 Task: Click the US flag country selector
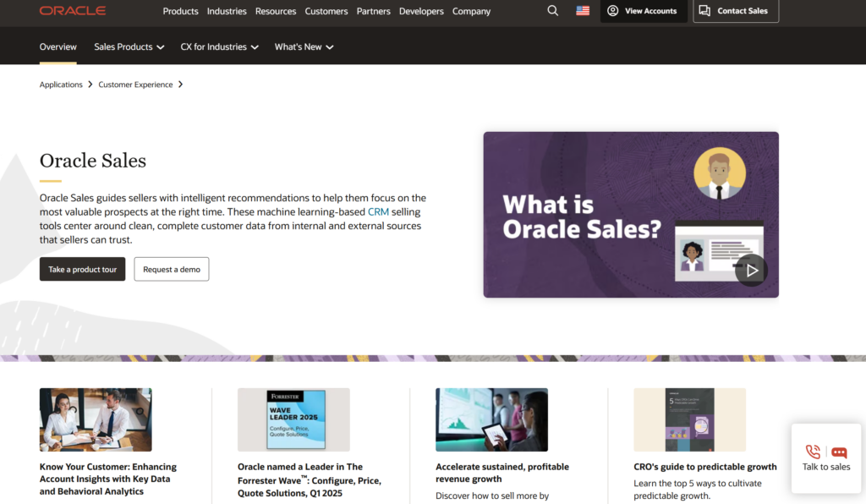click(583, 11)
